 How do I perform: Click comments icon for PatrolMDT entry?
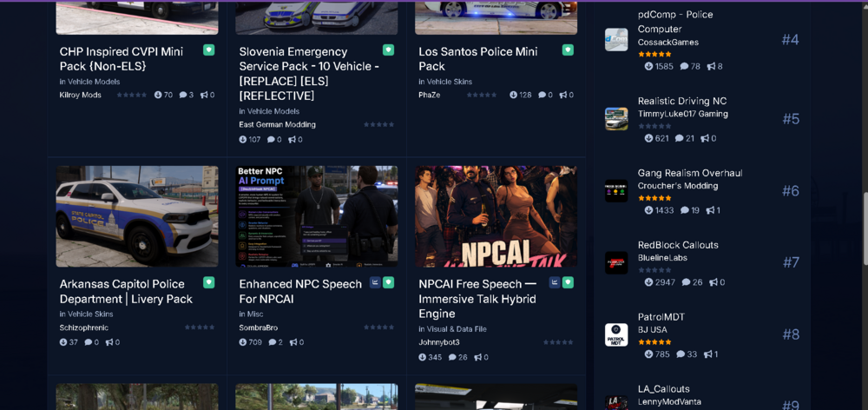(x=680, y=354)
